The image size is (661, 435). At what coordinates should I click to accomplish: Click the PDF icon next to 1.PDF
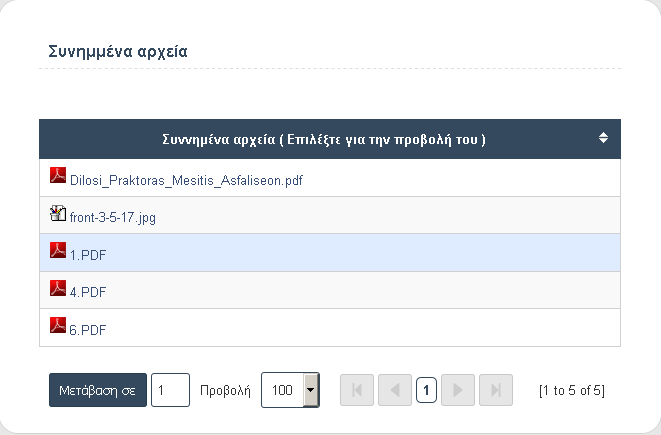58,250
